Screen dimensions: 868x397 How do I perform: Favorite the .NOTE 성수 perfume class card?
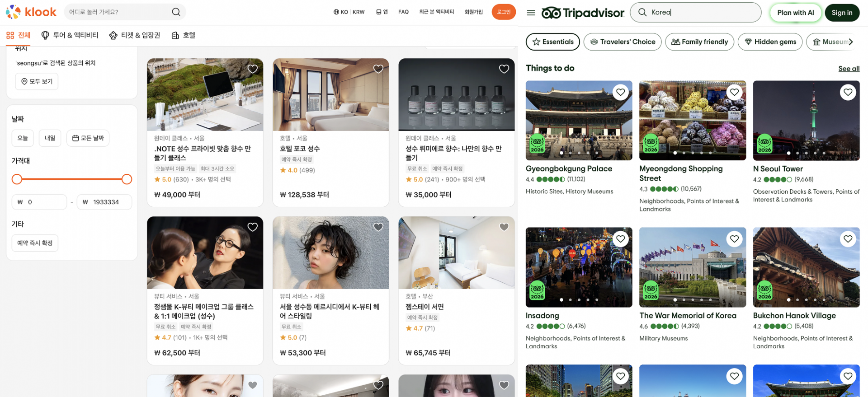[x=253, y=69]
